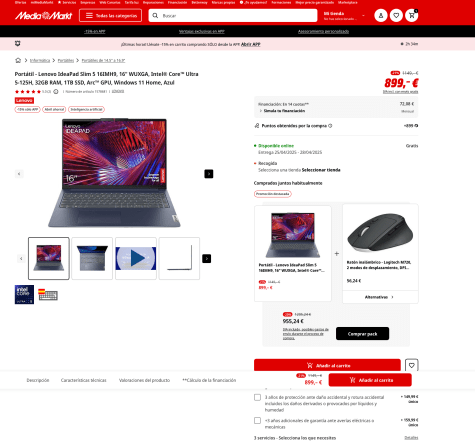Open the shopping cart icon in header
The height and width of the screenshot is (443, 475).
[x=412, y=15]
